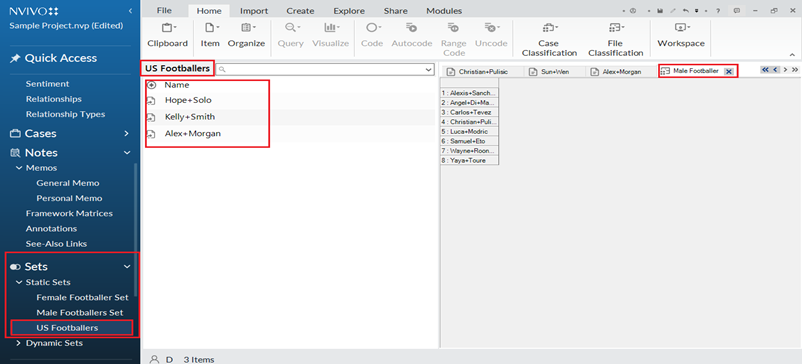This screenshot has width=802, height=364.
Task: Collapse the ribbon with the up chevron
Action: tap(792, 55)
